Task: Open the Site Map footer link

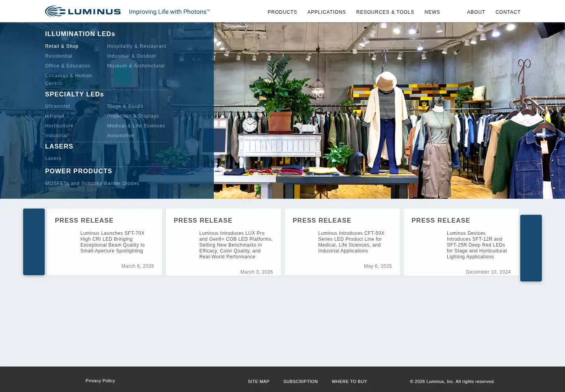Action: pos(259,381)
